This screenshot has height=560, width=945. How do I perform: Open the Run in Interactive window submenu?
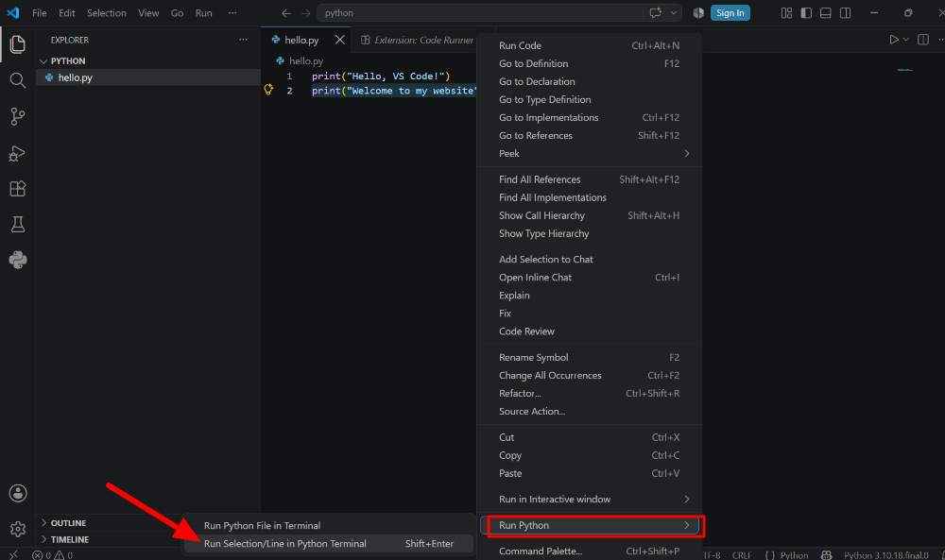590,500
